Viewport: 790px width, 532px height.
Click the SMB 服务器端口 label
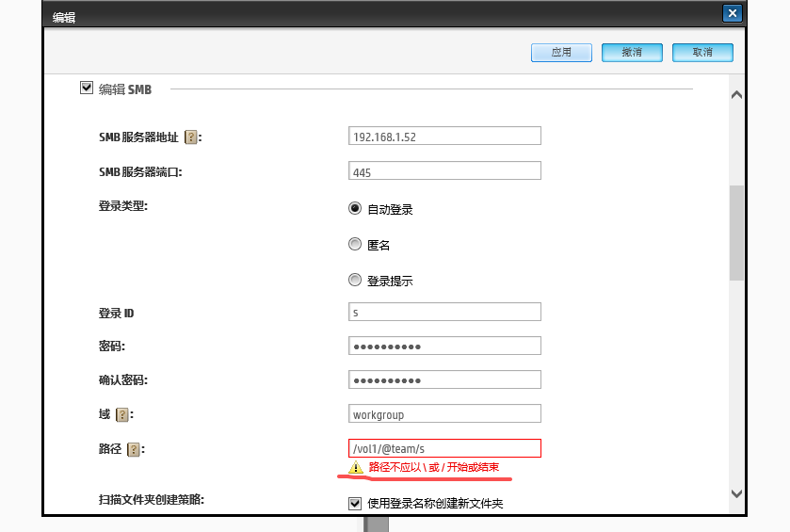click(x=140, y=172)
